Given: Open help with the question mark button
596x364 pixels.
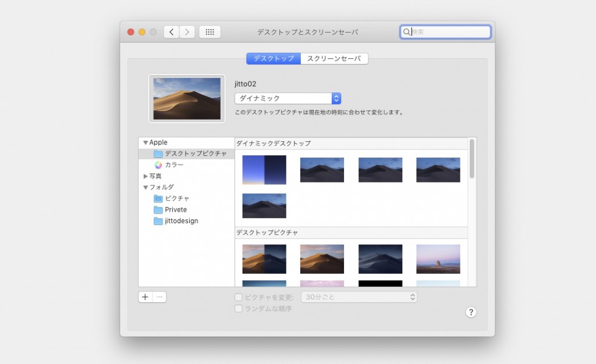Looking at the screenshot, I should pos(471,312).
